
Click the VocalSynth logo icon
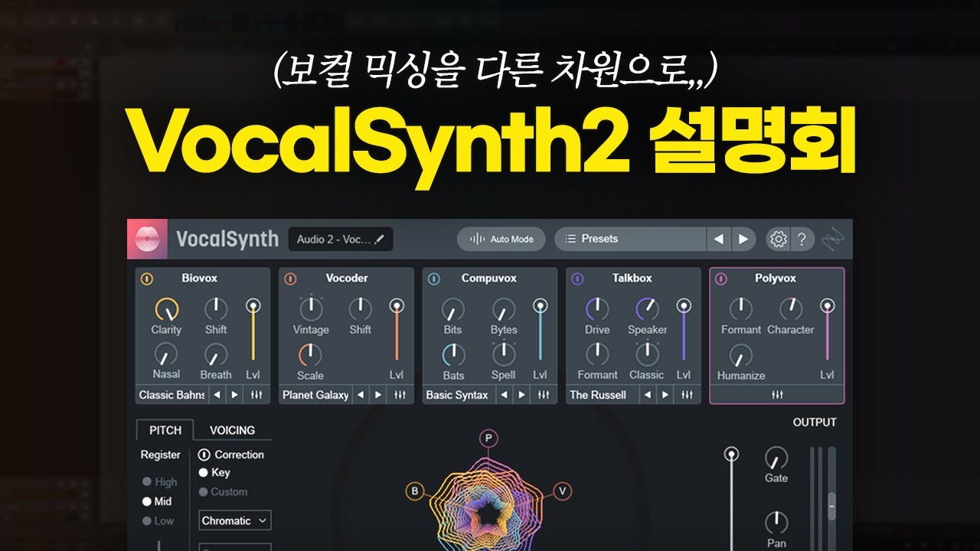pos(146,239)
